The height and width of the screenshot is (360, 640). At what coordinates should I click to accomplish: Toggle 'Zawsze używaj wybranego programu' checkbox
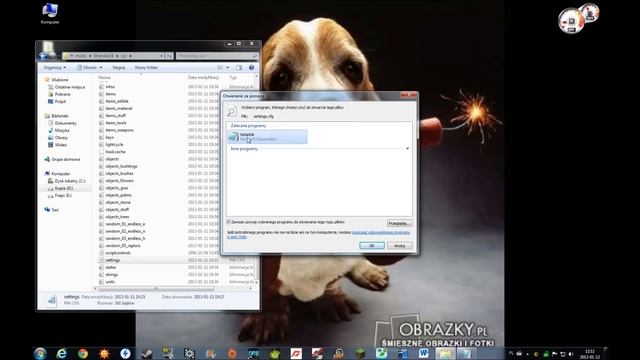coord(229,222)
